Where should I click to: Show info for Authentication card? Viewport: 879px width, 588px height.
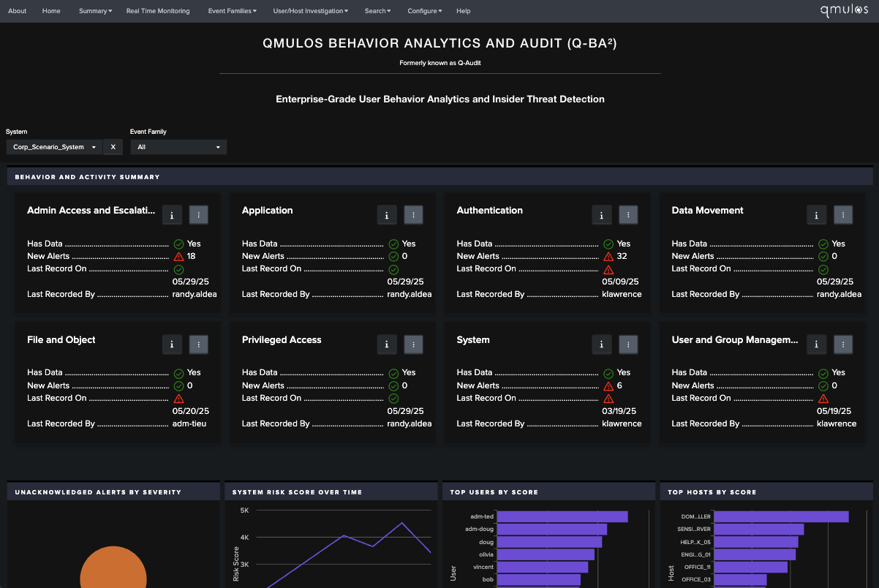point(602,214)
